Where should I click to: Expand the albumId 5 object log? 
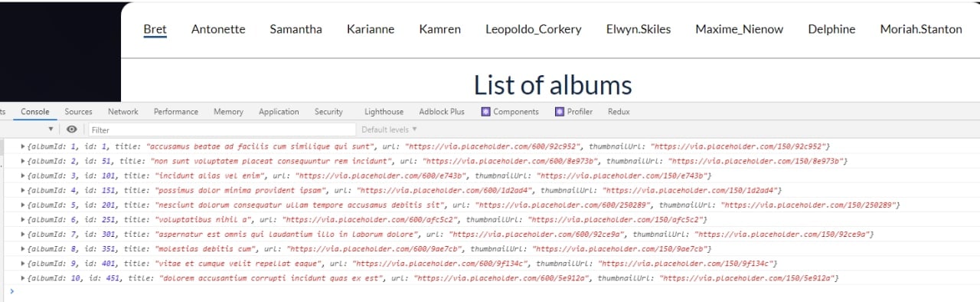pyautogui.click(x=23, y=205)
